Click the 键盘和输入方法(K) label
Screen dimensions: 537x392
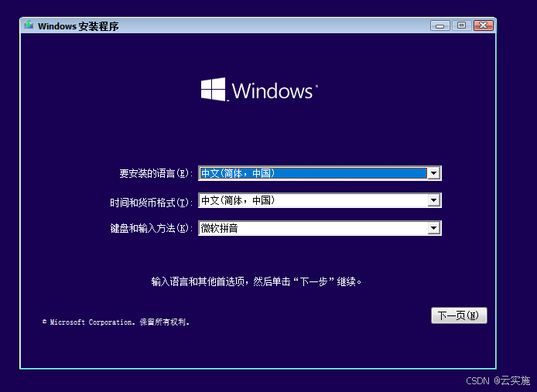pyautogui.click(x=152, y=228)
